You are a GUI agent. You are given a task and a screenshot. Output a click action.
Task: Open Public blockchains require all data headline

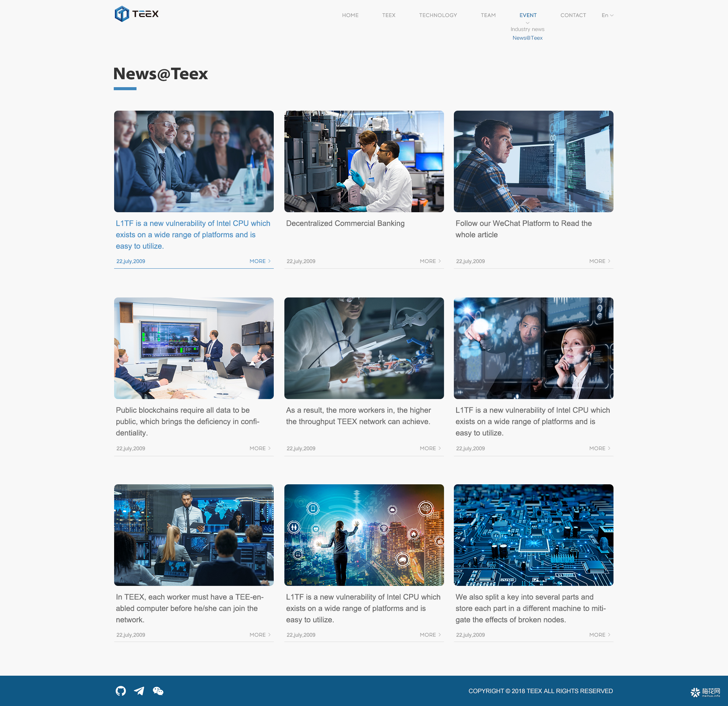(188, 421)
